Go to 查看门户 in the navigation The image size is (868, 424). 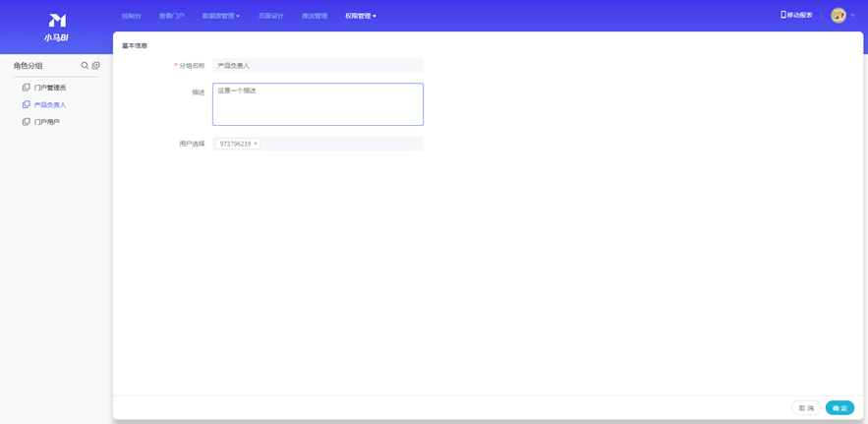coord(172,17)
